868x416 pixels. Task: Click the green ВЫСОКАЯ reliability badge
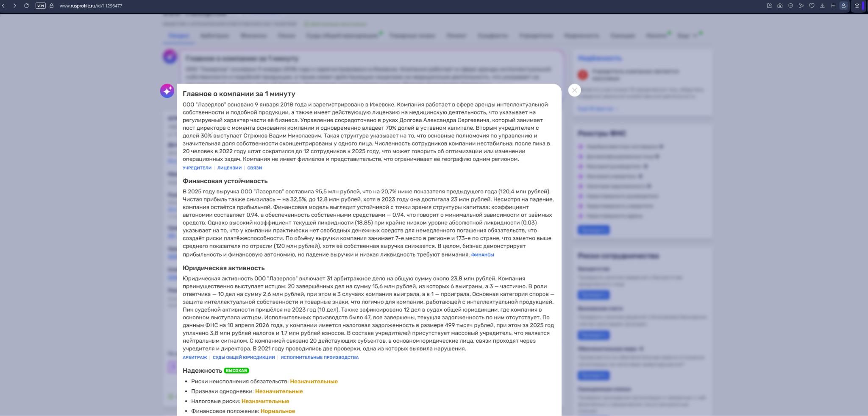(x=236, y=371)
